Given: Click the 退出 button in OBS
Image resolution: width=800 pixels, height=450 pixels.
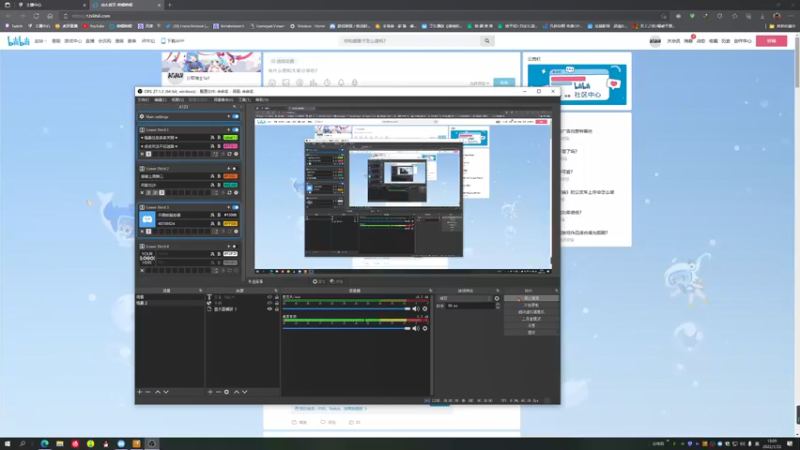Looking at the screenshot, I should point(531,332).
